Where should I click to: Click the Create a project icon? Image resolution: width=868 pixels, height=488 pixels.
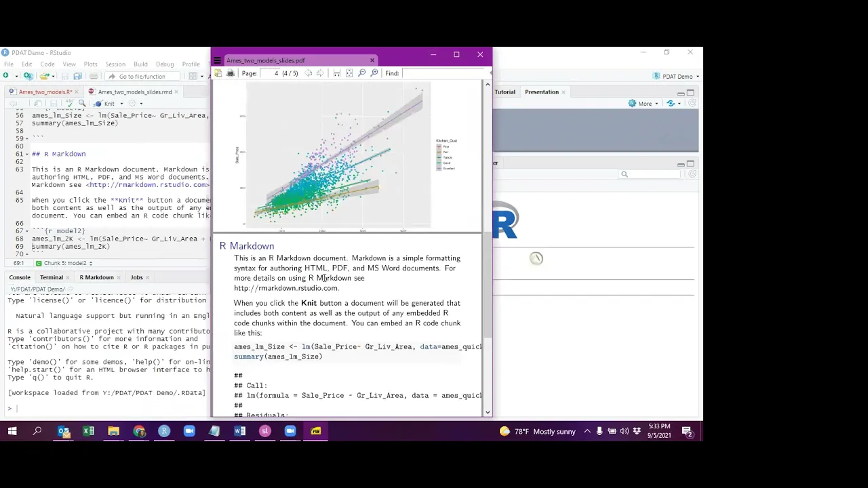28,76
